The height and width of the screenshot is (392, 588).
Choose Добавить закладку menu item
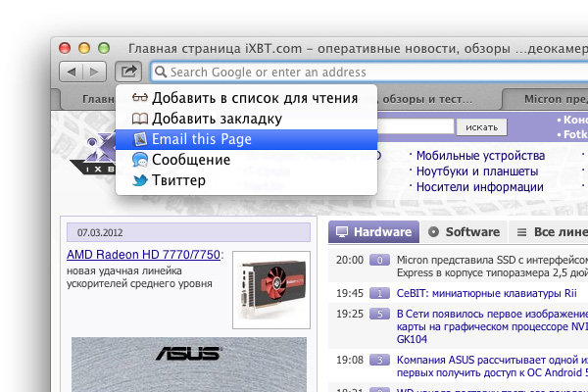tap(246, 119)
